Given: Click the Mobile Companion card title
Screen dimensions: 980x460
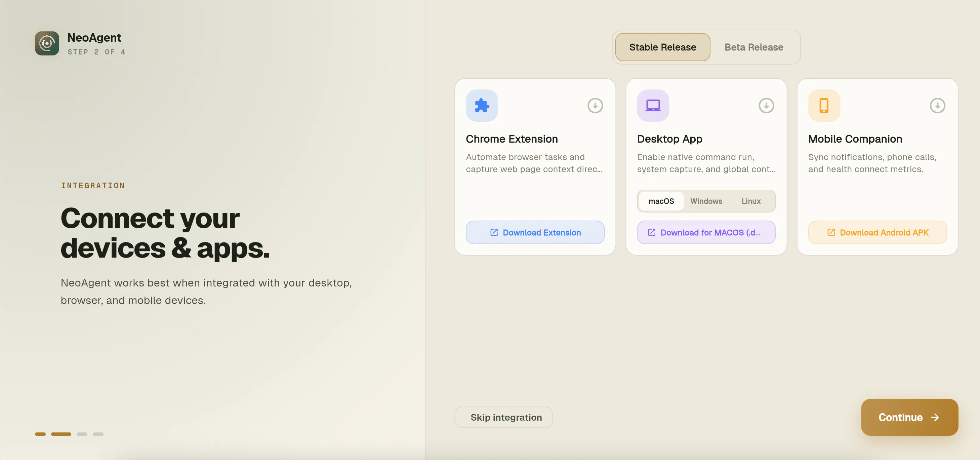Looking at the screenshot, I should pyautogui.click(x=855, y=139).
